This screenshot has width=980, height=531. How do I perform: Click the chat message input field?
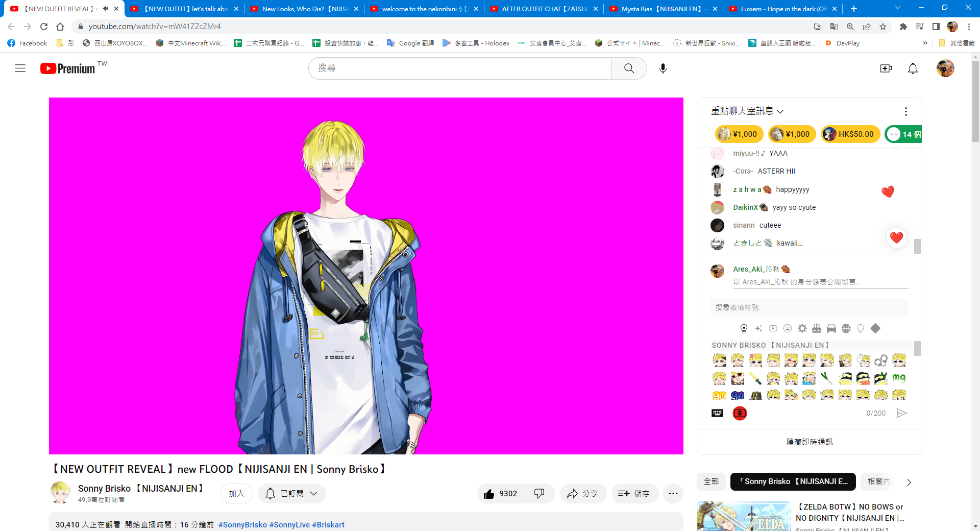(820, 282)
